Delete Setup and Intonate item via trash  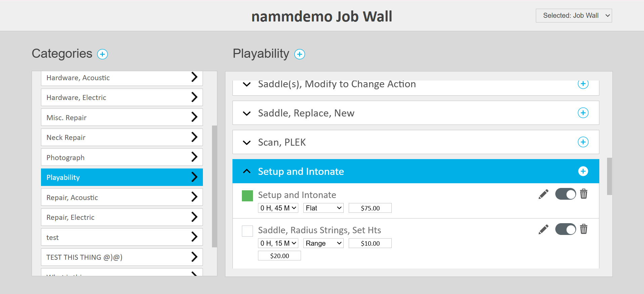point(584,194)
